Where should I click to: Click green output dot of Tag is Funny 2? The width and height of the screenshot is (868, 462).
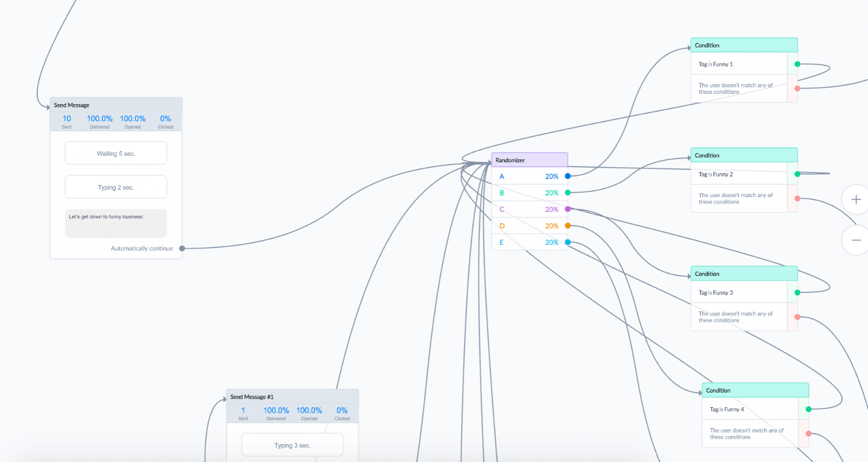click(797, 174)
